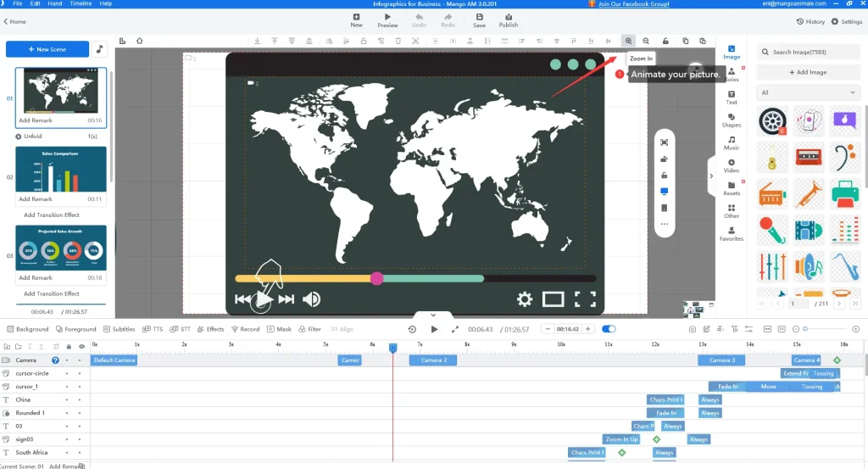Viewport: 868px width, 469px height.
Task: Open the Shapes panel in sidebar
Action: 732,120
